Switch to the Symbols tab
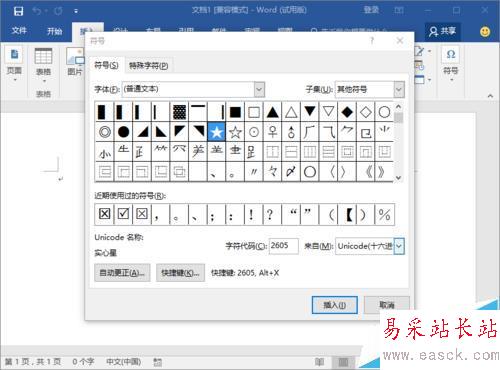This screenshot has height=370, width=500. pyautogui.click(x=106, y=65)
